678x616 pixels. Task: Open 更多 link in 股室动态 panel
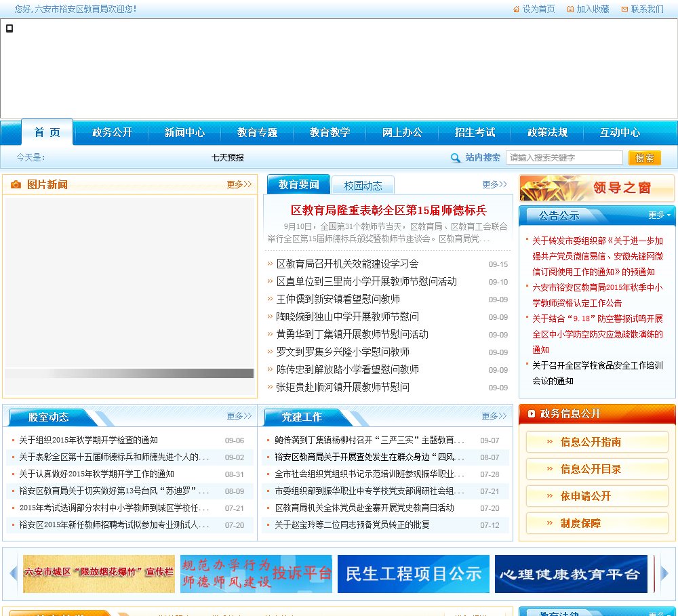tap(239, 416)
